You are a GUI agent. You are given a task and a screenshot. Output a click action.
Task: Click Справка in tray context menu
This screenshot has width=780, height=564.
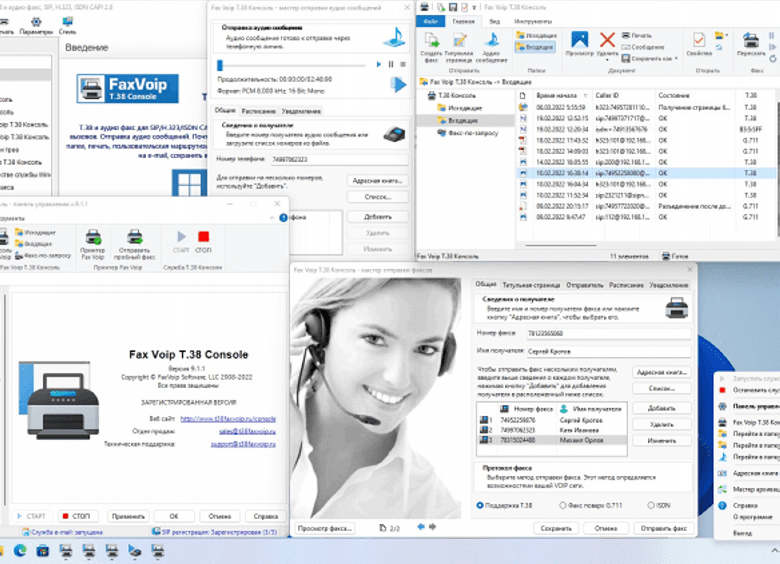point(745,505)
